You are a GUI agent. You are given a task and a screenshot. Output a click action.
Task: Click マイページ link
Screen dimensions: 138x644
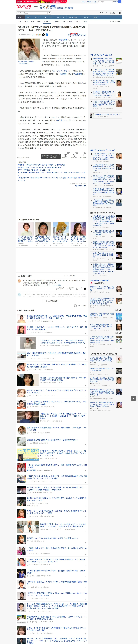coord(103,13)
